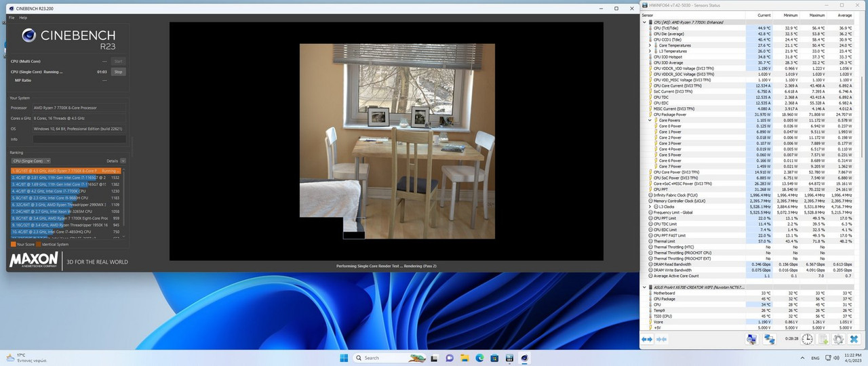Viewport: 868px width, 366px height.
Task: Open CPU (Single Core) ranking dropdown
Action: point(30,161)
